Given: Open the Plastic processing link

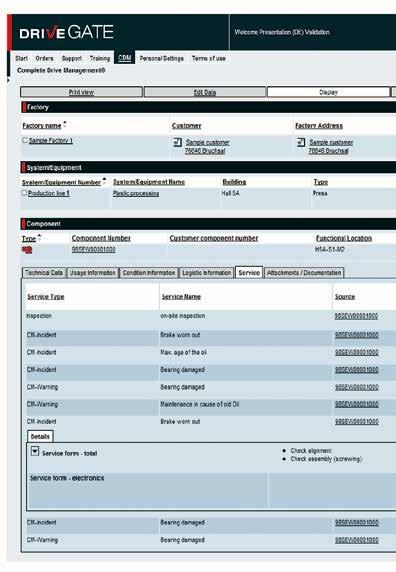Looking at the screenshot, I should point(136,193).
